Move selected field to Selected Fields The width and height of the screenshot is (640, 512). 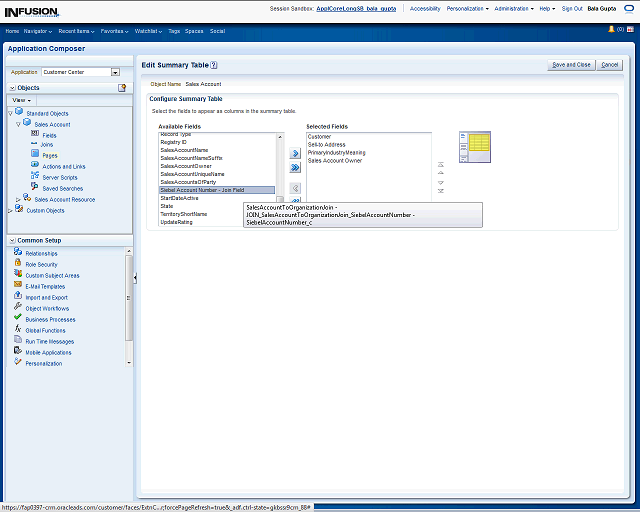(295, 154)
